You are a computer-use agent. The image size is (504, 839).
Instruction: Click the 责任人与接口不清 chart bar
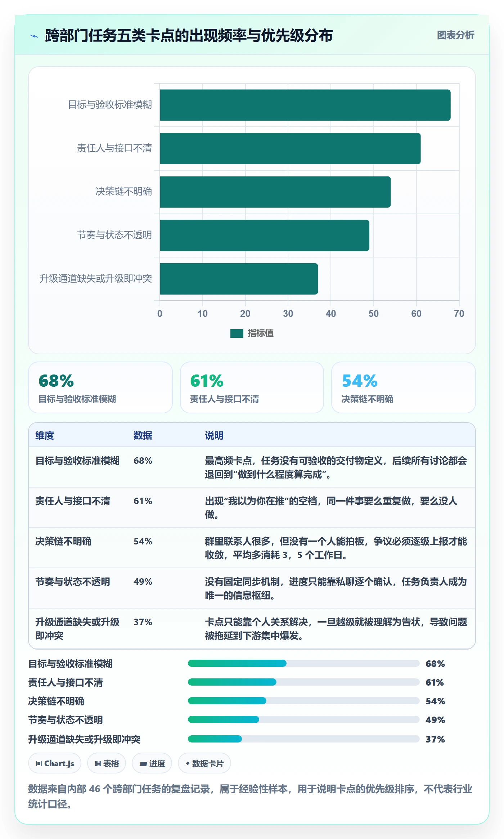coord(290,148)
